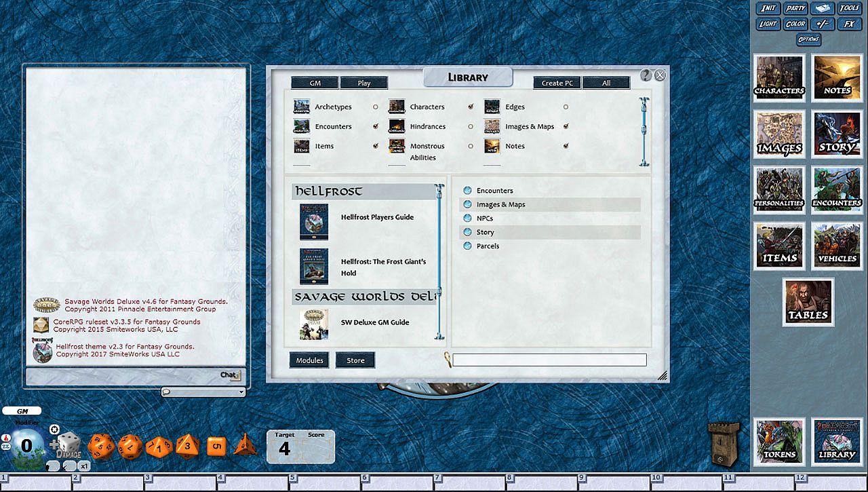Open the +/- modifiers button
This screenshot has height=492, width=868.
click(x=823, y=24)
